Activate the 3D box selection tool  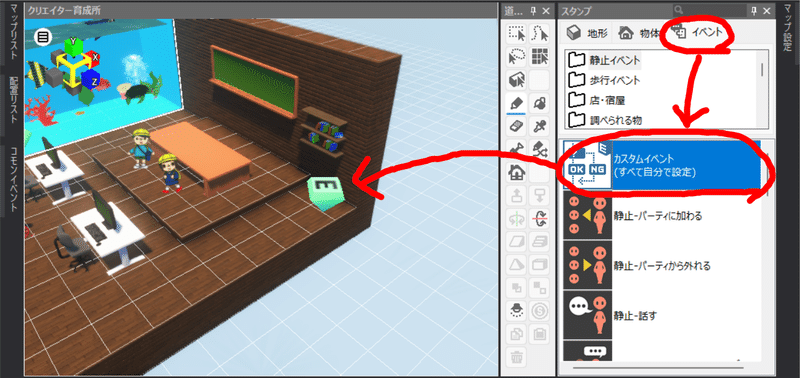tap(517, 81)
